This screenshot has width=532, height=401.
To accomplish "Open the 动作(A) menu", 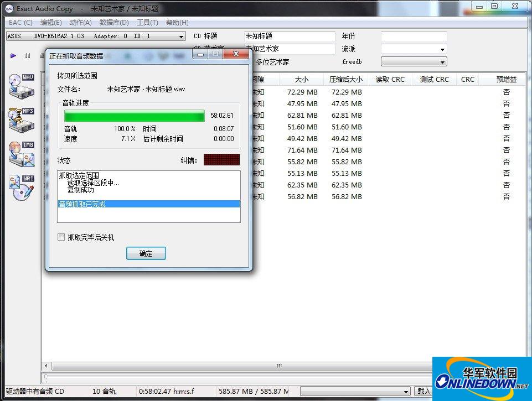I will point(81,22).
